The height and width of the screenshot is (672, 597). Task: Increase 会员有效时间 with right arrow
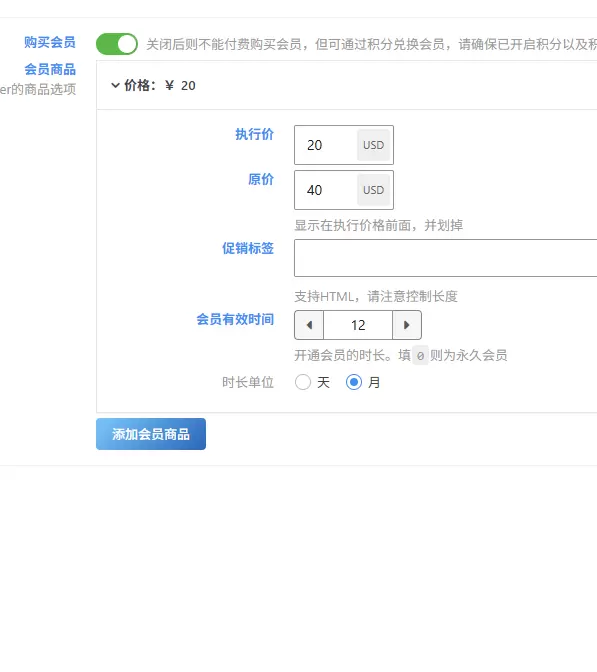pos(407,325)
